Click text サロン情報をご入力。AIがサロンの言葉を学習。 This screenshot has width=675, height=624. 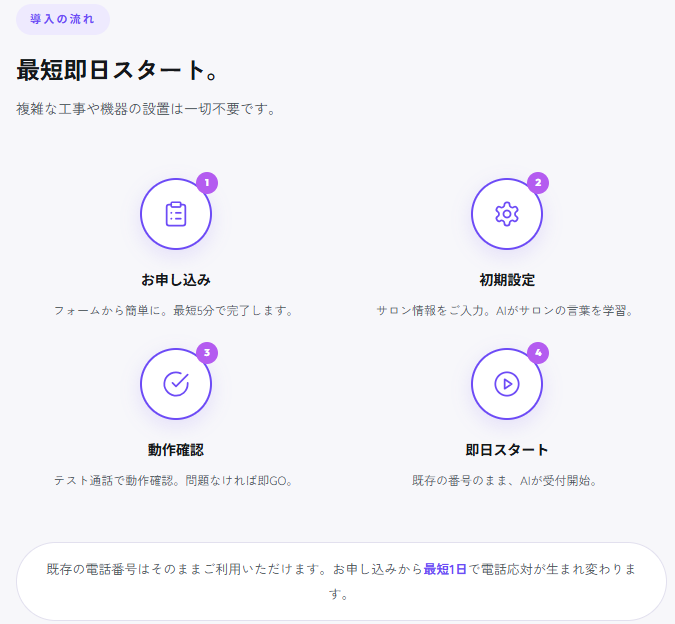[505, 311]
